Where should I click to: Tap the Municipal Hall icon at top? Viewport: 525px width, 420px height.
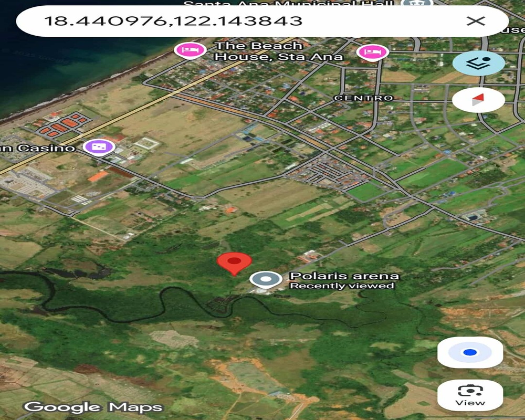[x=416, y=3]
